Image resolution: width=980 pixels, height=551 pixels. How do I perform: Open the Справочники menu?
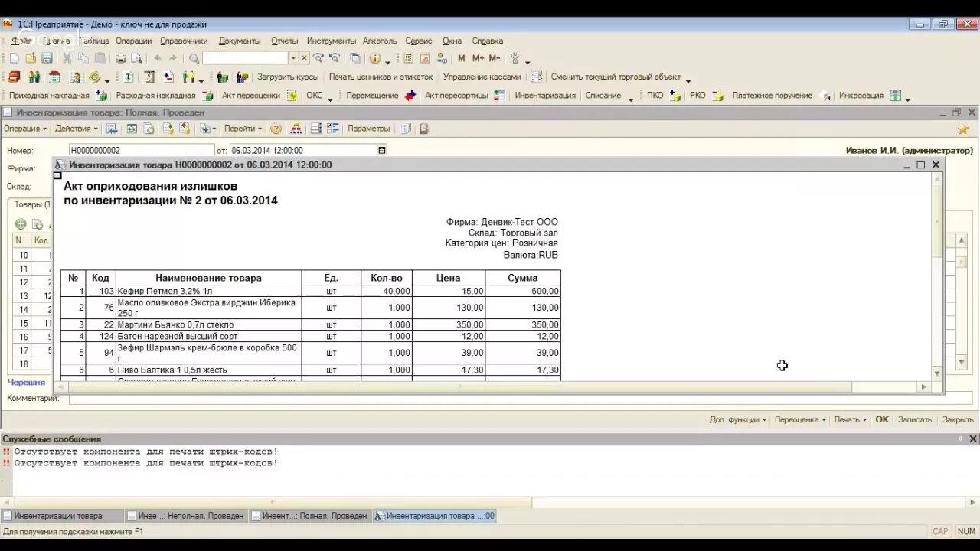[184, 41]
